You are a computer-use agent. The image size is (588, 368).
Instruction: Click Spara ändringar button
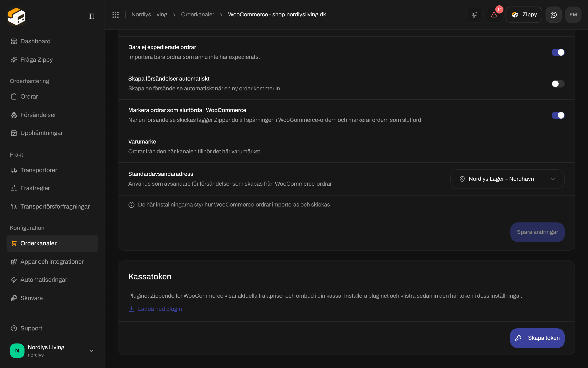[537, 232]
